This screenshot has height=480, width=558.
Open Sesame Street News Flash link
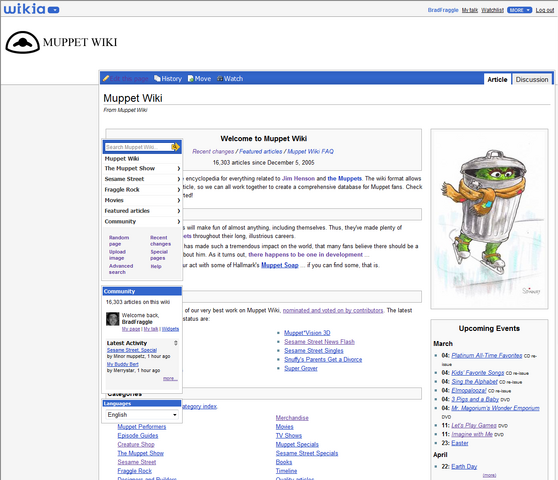point(319,342)
